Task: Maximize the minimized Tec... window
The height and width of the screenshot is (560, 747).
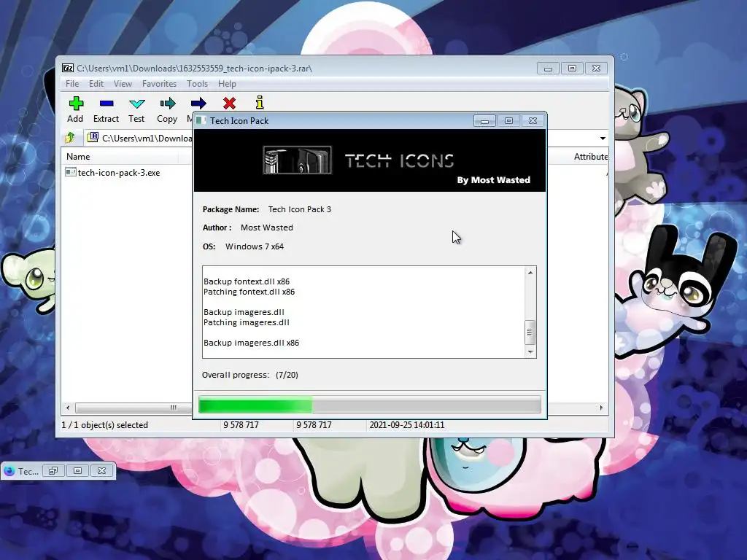Action: (x=77, y=471)
